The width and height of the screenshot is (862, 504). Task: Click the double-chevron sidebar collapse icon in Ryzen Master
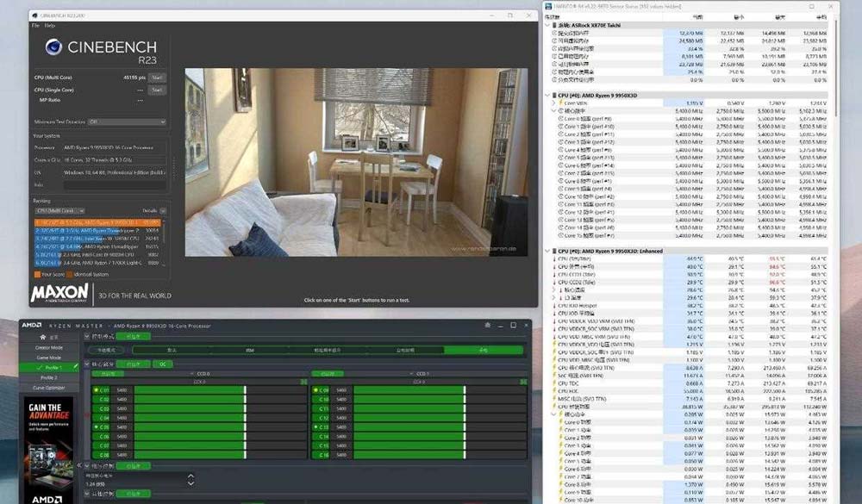tap(79, 465)
